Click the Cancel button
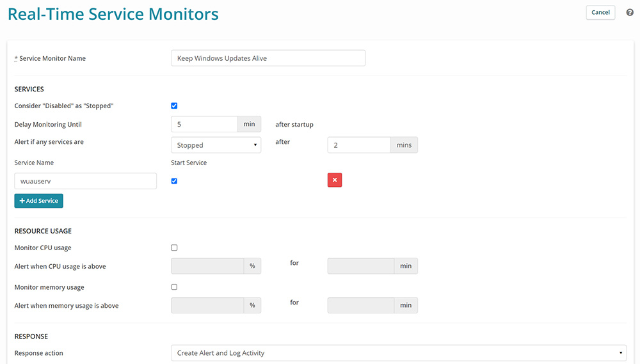Screen dimensions: 640x364 coord(600,13)
